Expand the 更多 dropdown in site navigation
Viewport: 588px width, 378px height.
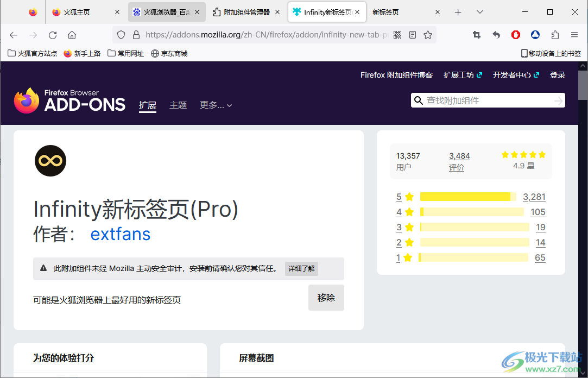(216, 105)
